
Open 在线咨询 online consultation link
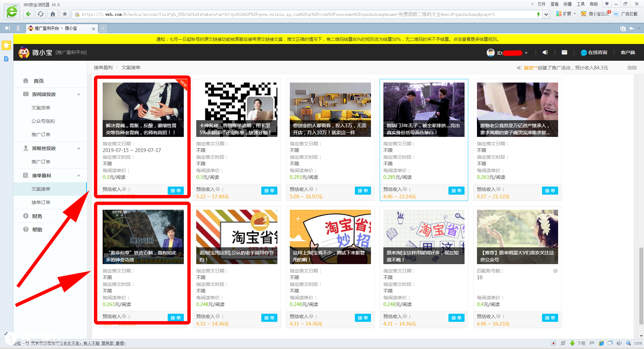[594, 53]
